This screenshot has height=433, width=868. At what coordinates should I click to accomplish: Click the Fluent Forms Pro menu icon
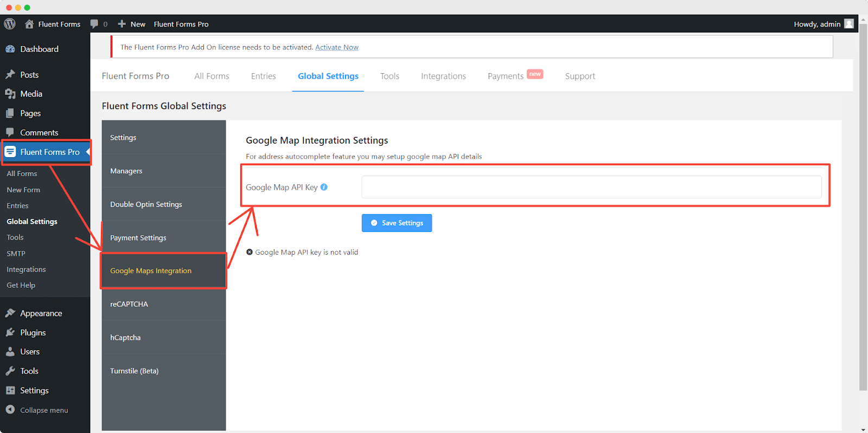click(10, 152)
